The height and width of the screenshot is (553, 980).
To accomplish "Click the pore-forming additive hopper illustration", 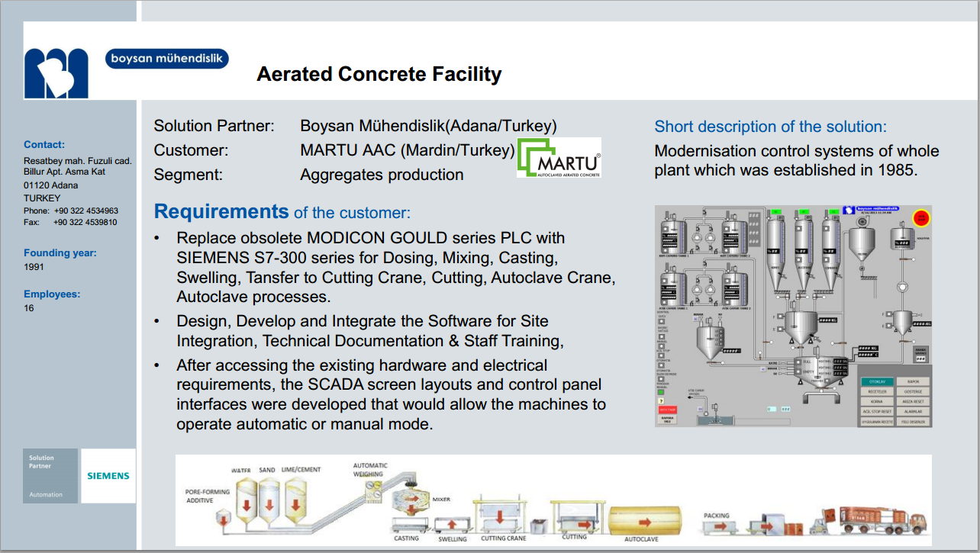I will [x=223, y=517].
